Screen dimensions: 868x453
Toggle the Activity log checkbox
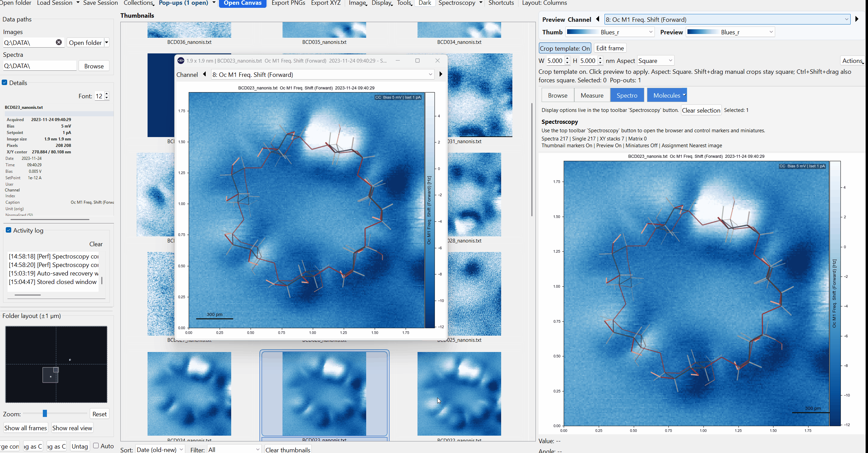point(9,230)
